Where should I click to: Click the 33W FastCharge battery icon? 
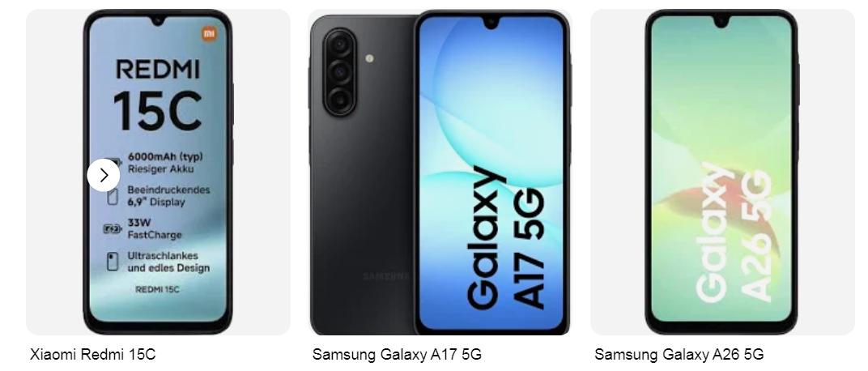tap(113, 228)
